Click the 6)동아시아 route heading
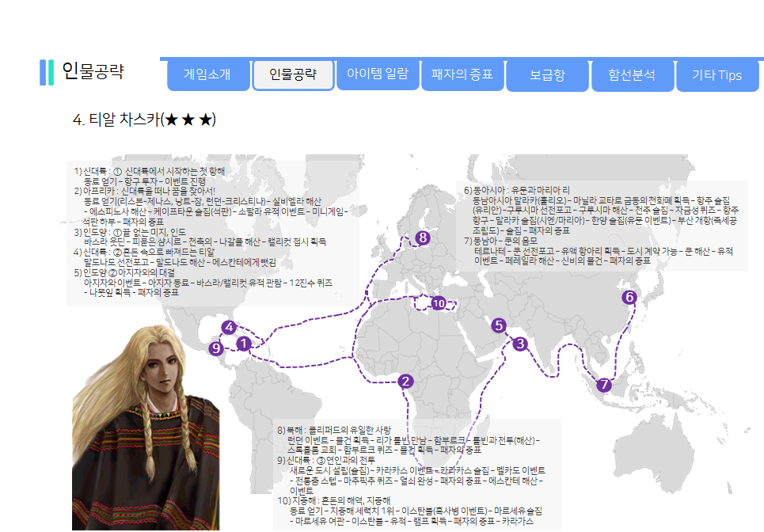The image size is (764, 532). [516, 191]
